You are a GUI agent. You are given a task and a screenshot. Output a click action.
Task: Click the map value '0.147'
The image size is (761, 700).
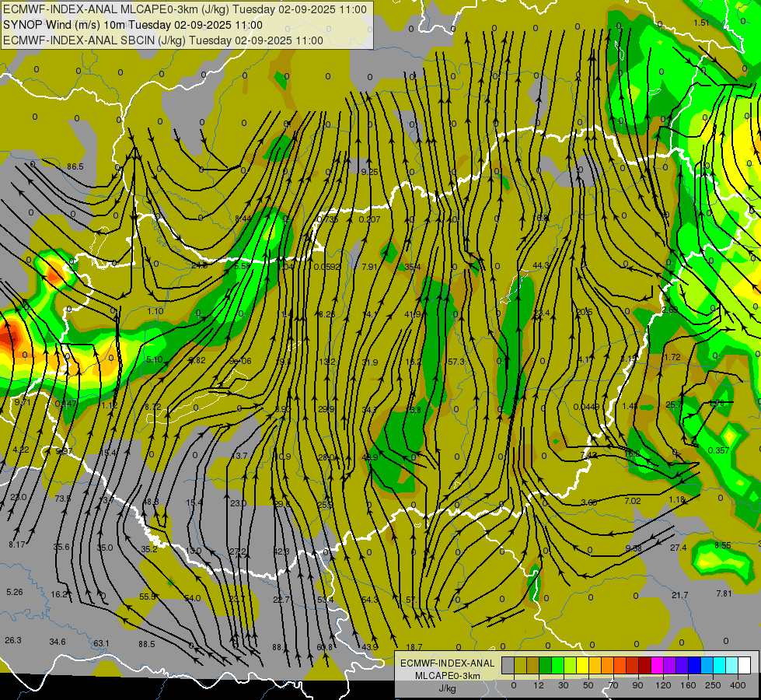pos(65,404)
